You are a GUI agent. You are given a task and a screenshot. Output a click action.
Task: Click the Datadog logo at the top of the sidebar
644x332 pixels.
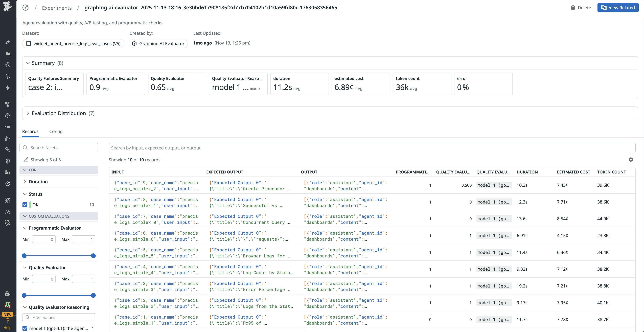tap(8, 7)
